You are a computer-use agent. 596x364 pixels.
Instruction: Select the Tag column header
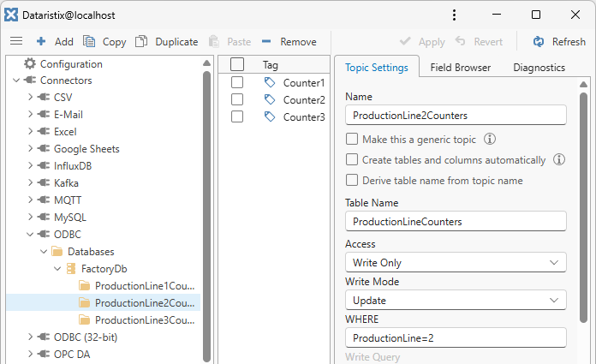[271, 64]
